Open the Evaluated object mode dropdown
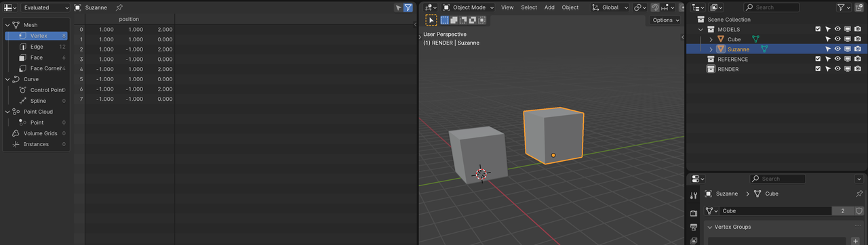This screenshot has width=868, height=245. point(45,7)
